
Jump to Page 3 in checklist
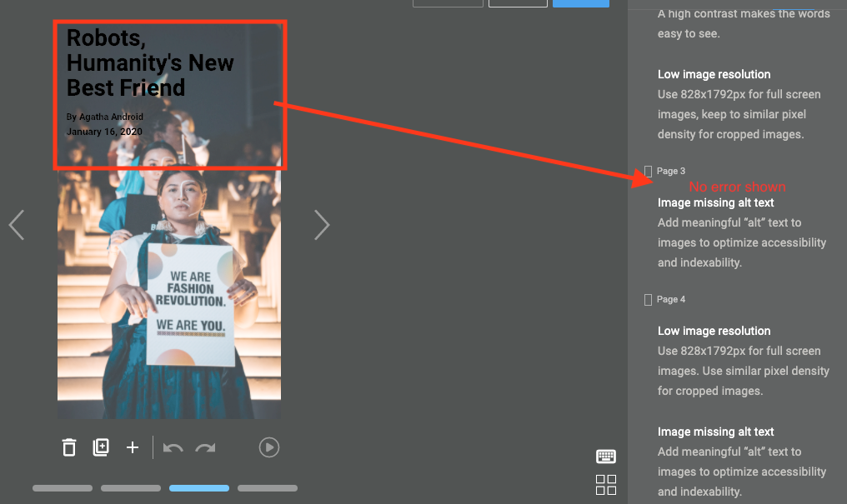coord(671,171)
